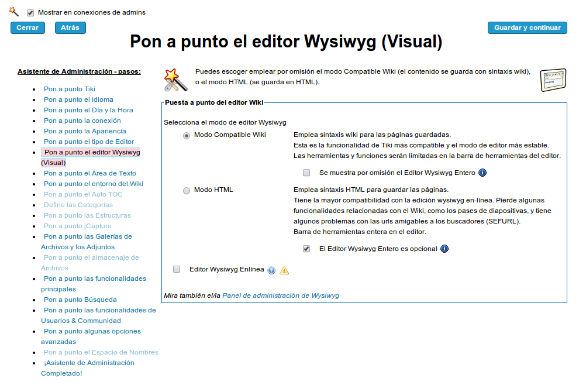Image resolution: width=586 pixels, height=392 pixels.
Task: Select the Modo HTML radio button
Action: coord(187,190)
